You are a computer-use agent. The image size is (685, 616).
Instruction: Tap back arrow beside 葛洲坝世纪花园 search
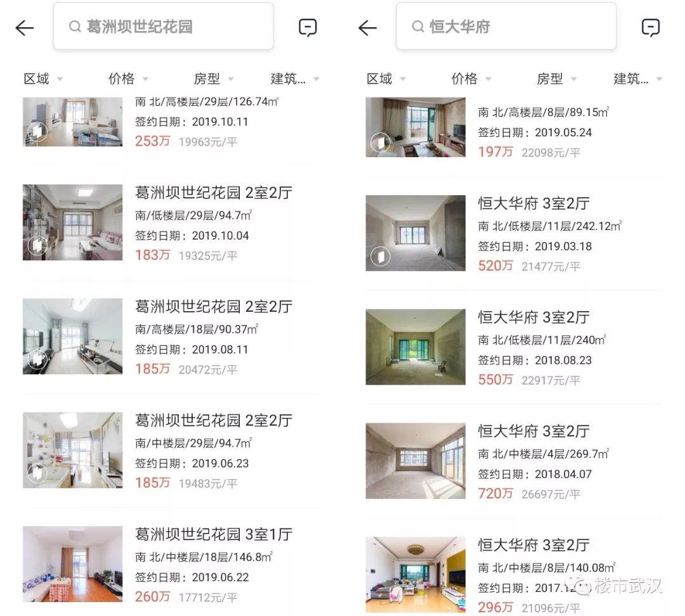pos(25,28)
